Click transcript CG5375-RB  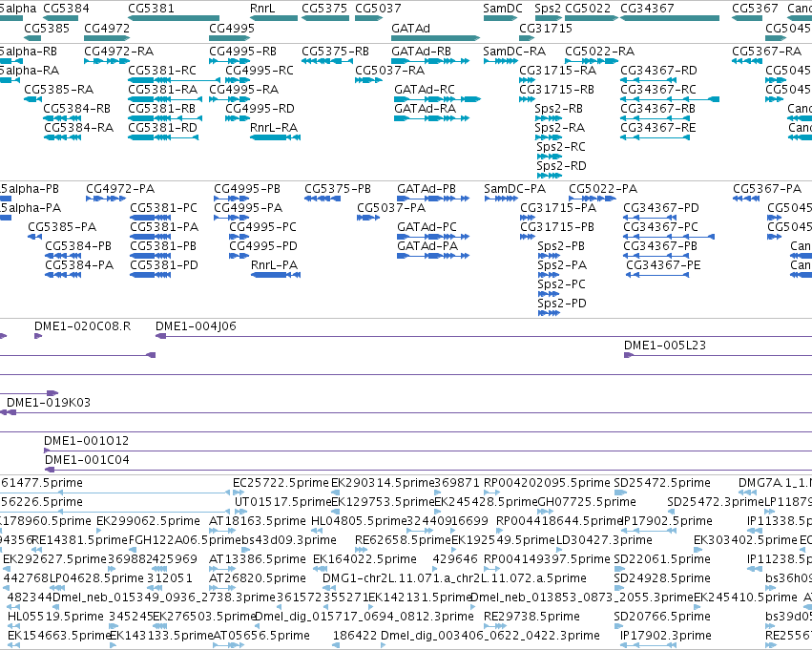pyautogui.click(x=336, y=52)
